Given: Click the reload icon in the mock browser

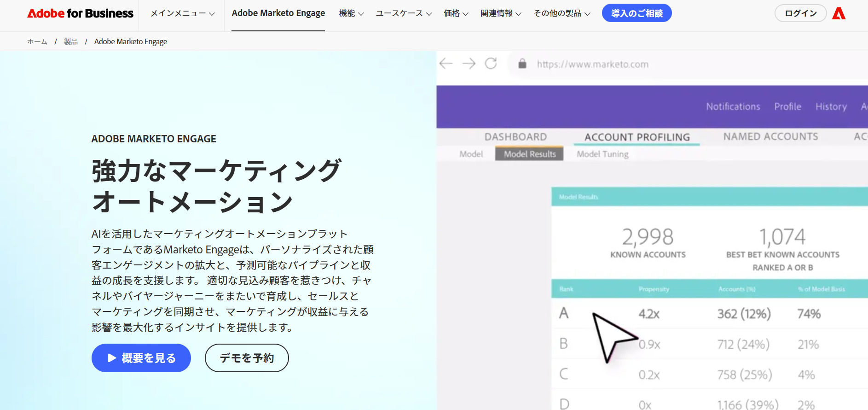Looking at the screenshot, I should point(491,64).
